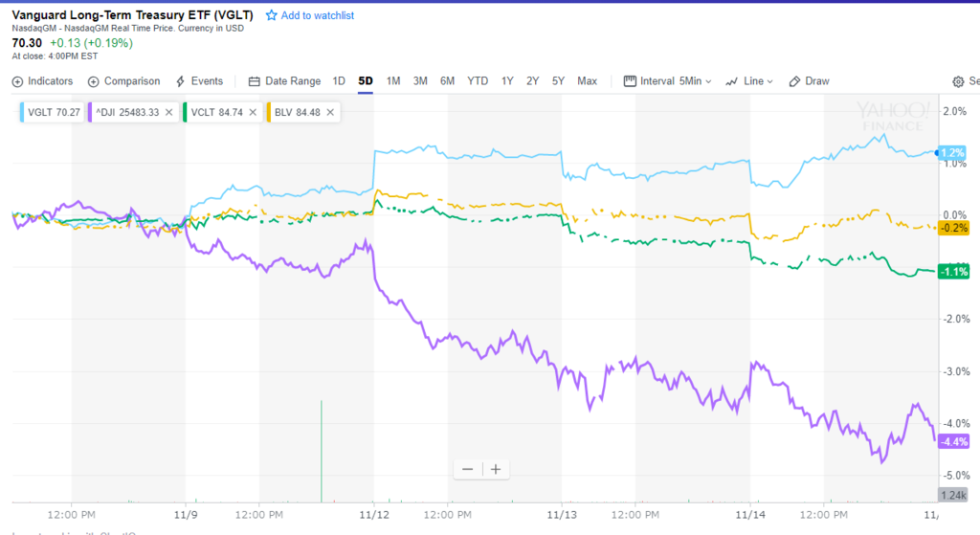
Task: Select the 1Y time range
Action: [507, 81]
